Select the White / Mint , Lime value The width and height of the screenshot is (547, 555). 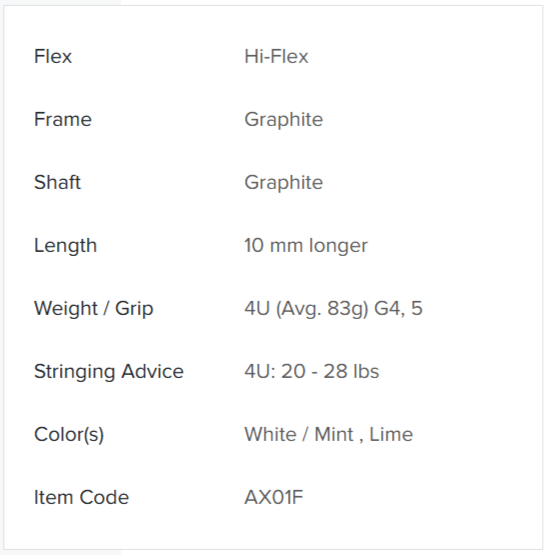pos(329,434)
